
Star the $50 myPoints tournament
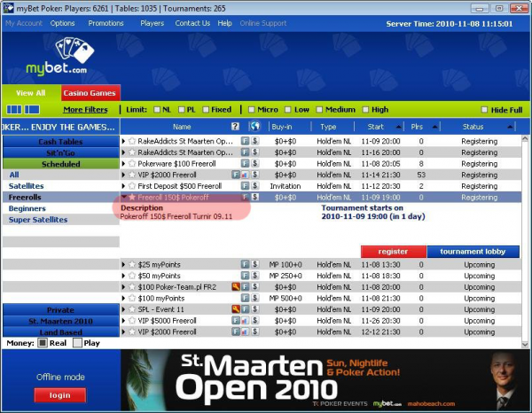coord(132,276)
